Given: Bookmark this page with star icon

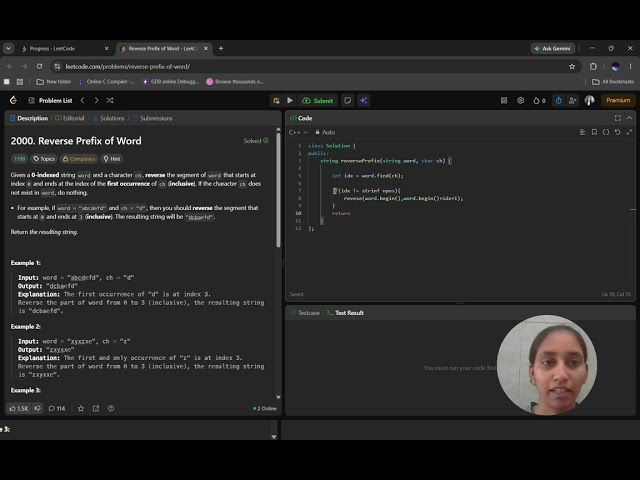Looking at the screenshot, I should pyautogui.click(x=572, y=67).
